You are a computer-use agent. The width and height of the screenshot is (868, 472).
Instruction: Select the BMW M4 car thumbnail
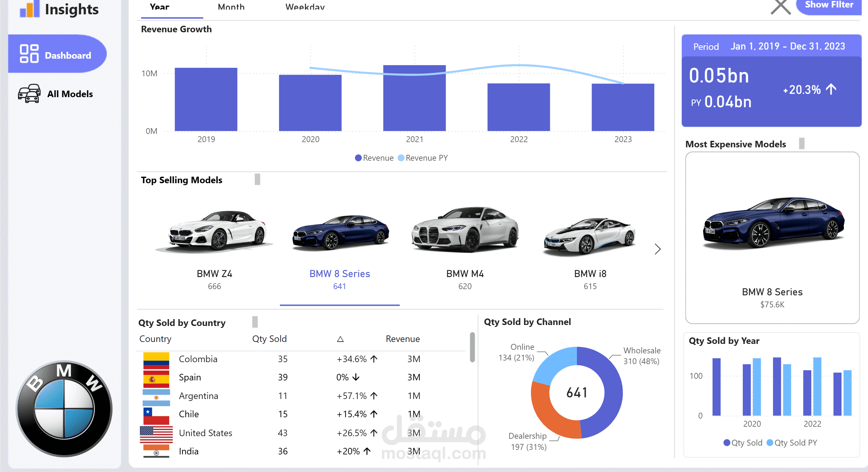click(465, 230)
